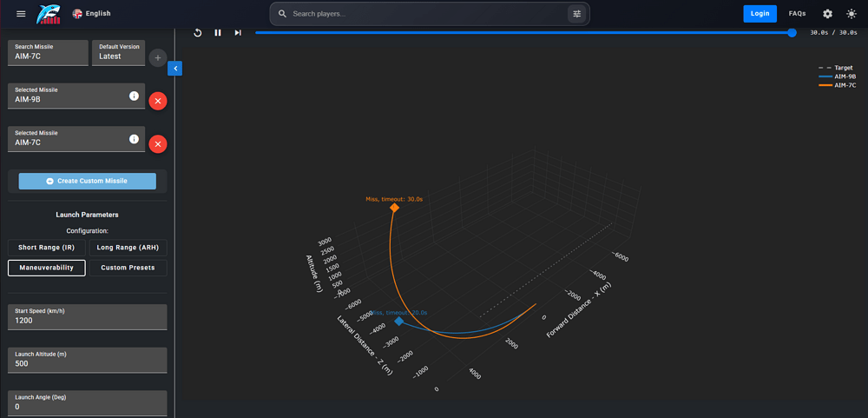Viewport: 868px width, 418px height.
Task: Open the FAQs page
Action: click(x=797, y=14)
